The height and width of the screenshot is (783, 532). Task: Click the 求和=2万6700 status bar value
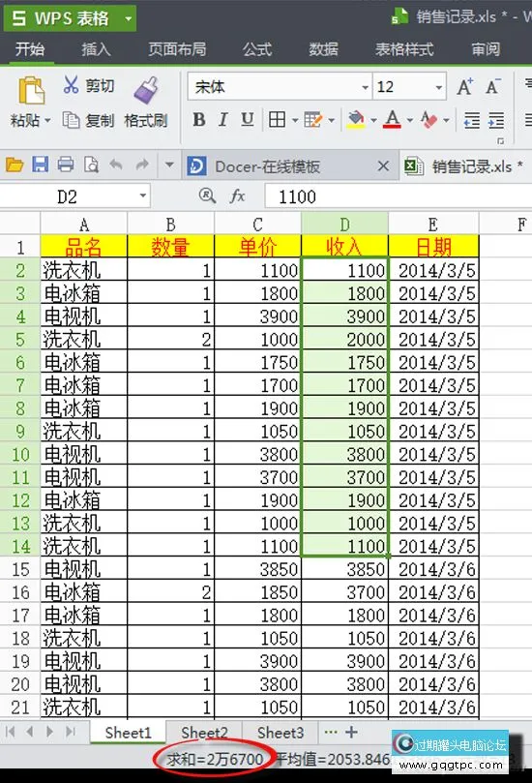coord(215,759)
